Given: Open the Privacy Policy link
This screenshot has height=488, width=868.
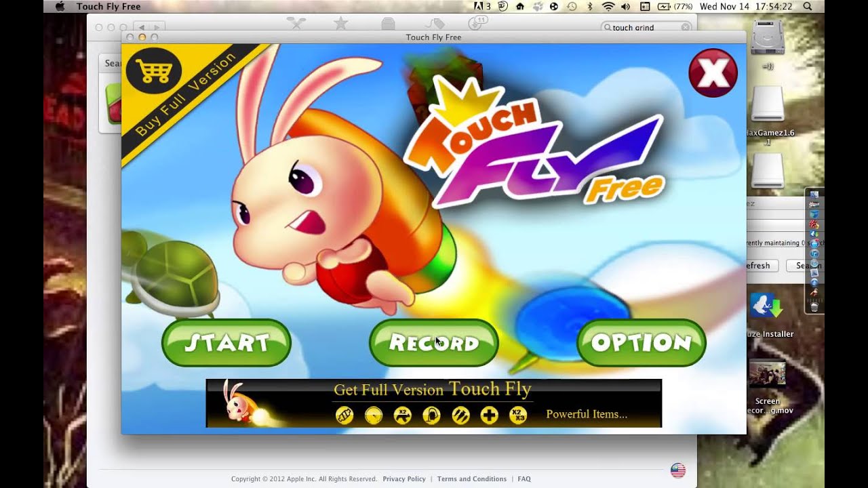Looking at the screenshot, I should [x=404, y=479].
